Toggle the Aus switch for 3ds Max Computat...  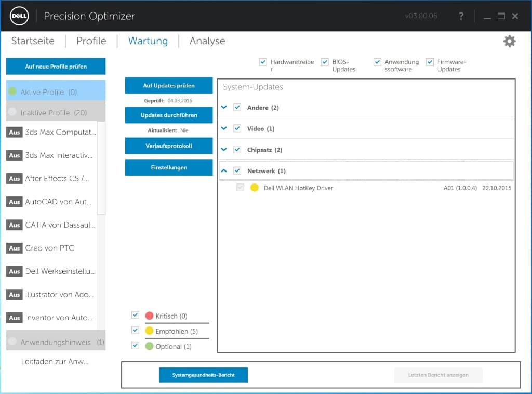pyautogui.click(x=14, y=133)
